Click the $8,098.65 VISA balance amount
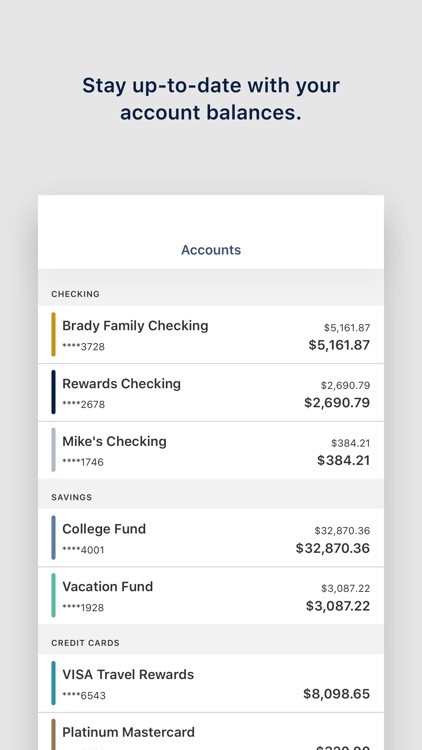This screenshot has width=422, height=750. pyautogui.click(x=336, y=694)
